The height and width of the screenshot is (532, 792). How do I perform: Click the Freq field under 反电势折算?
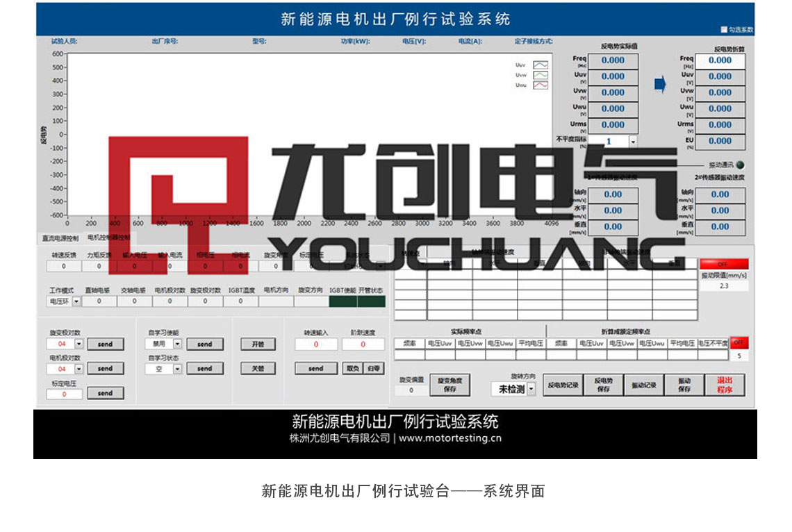click(720, 60)
